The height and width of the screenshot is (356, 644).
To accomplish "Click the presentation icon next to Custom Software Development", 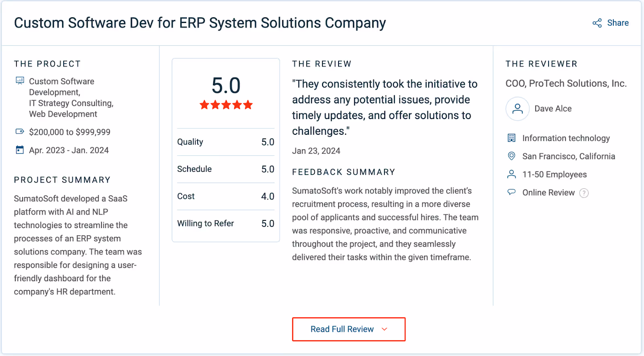I will click(x=19, y=81).
